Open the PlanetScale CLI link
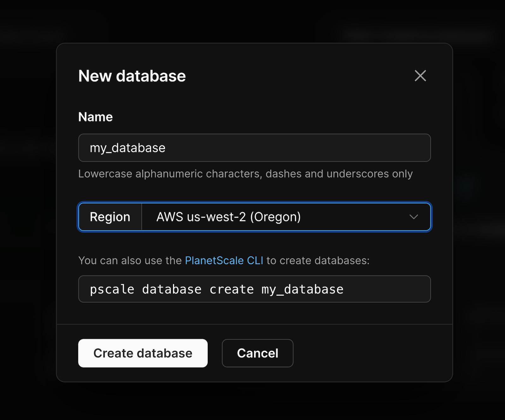 click(224, 260)
